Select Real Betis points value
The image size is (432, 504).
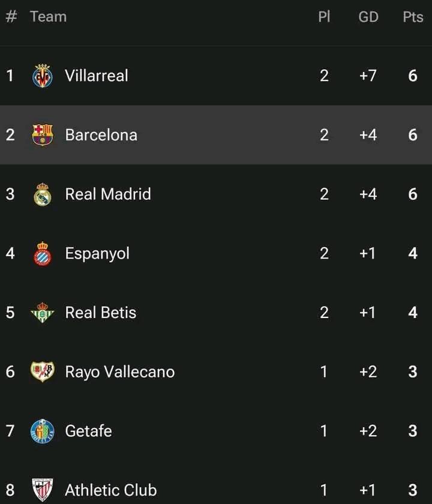413,313
